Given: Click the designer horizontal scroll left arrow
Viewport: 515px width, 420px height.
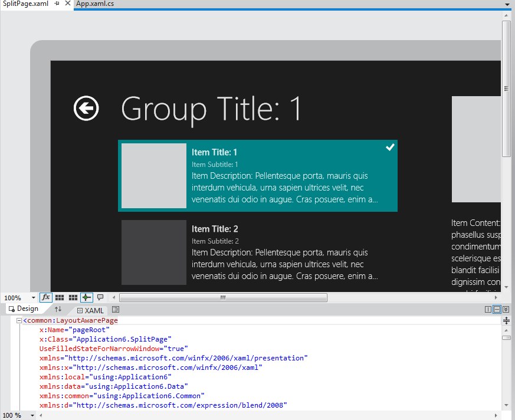Looking at the screenshot, I should pos(114,297).
